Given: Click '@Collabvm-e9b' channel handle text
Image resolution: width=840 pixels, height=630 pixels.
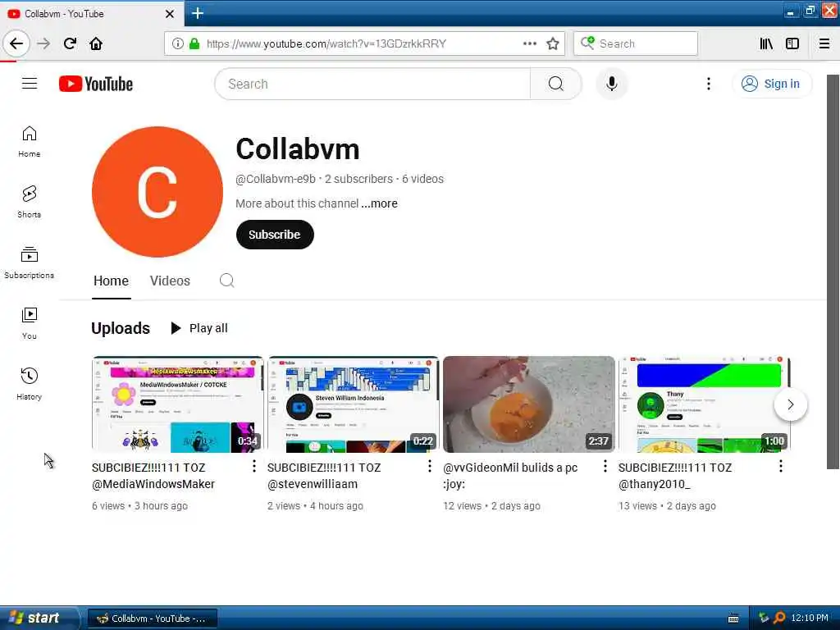Looking at the screenshot, I should coord(276,179).
